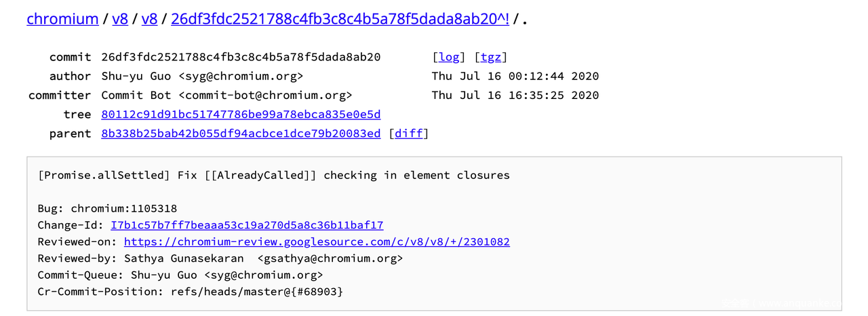Open the chromium-review Reviewed-on URL

coord(317,241)
